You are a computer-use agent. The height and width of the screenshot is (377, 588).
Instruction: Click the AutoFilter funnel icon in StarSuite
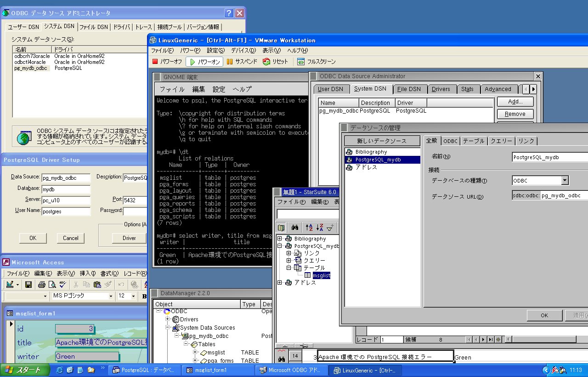click(x=330, y=227)
